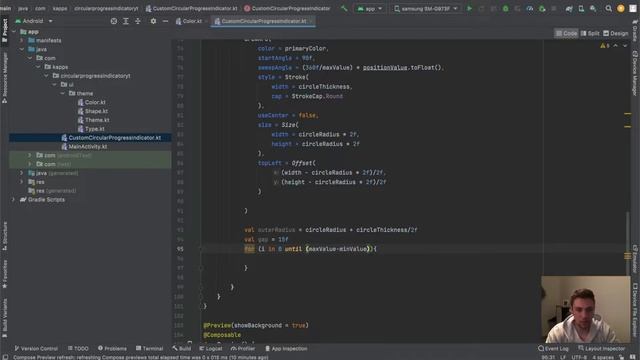Click Attach Debugger to Android Process icon

(542, 8)
